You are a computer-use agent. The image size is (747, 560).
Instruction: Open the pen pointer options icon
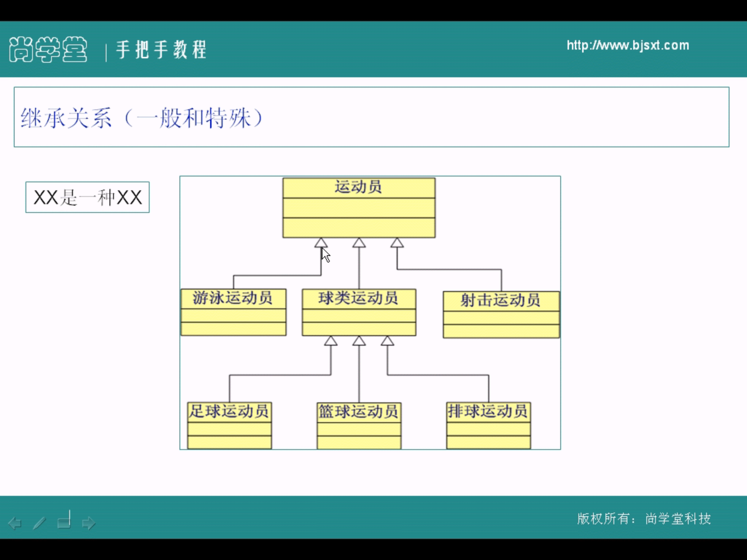(x=39, y=523)
